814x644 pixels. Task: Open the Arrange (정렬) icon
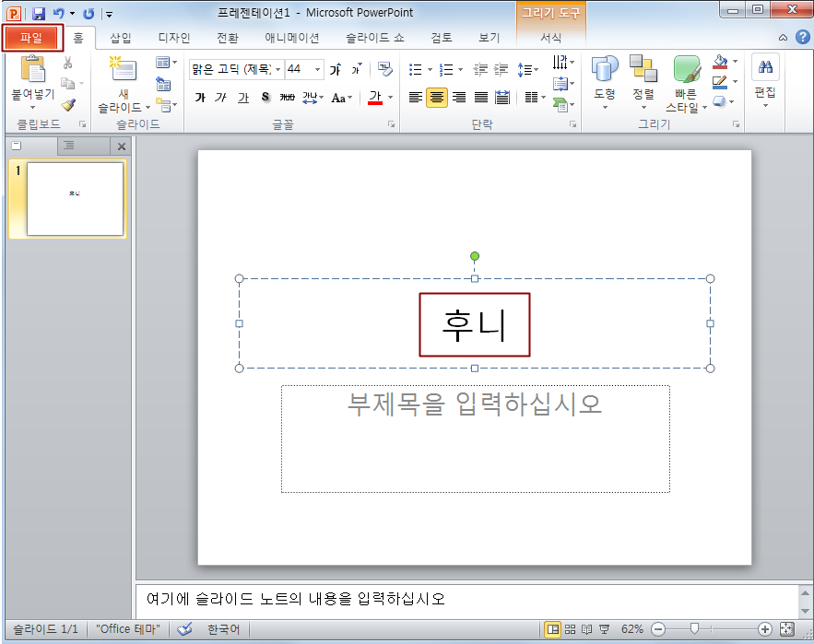pos(643,70)
